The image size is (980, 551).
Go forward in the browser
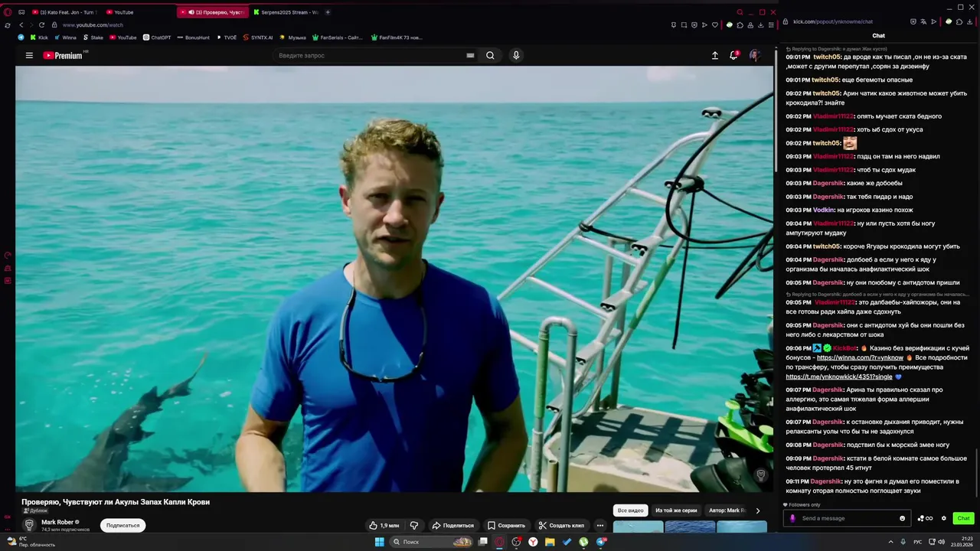click(x=31, y=24)
